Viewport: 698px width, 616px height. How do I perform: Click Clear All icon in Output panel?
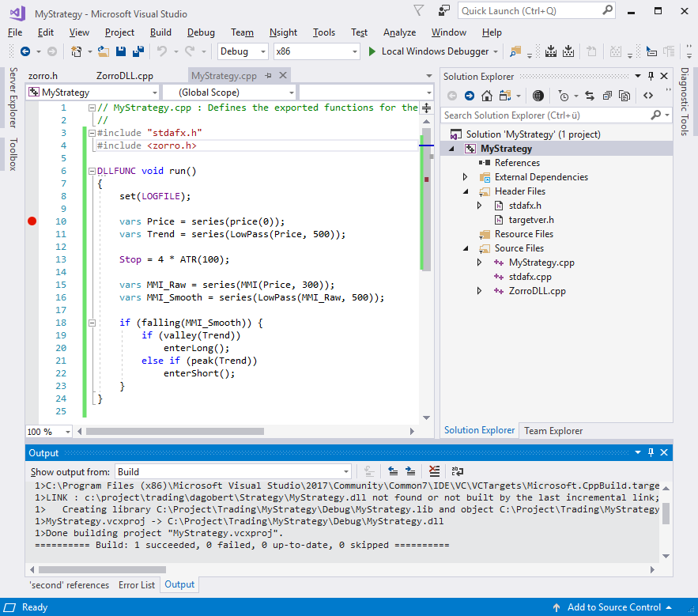click(433, 471)
